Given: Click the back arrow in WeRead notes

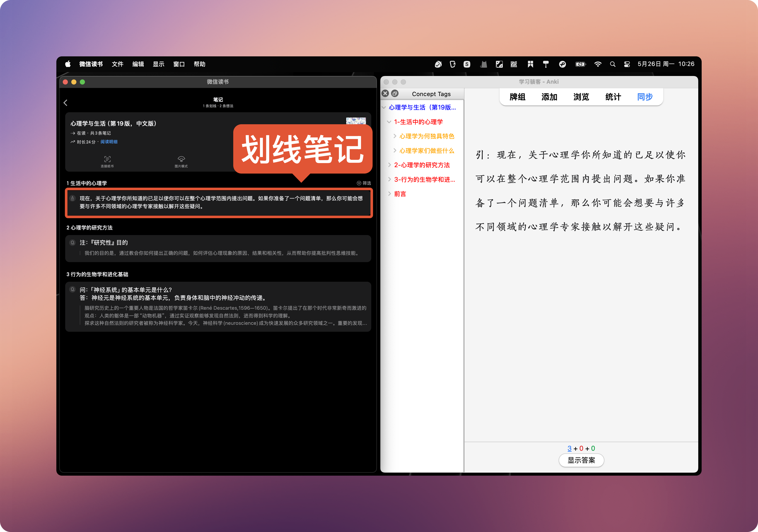Looking at the screenshot, I should 65,103.
